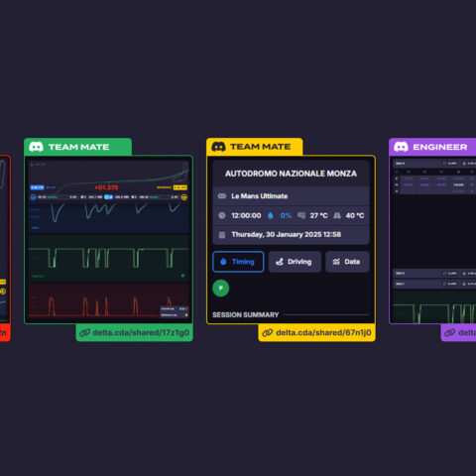This screenshot has height=476, width=476.
Task: Click the link icon beside delta.cda/shared/67n1j0
Action: pos(268,332)
